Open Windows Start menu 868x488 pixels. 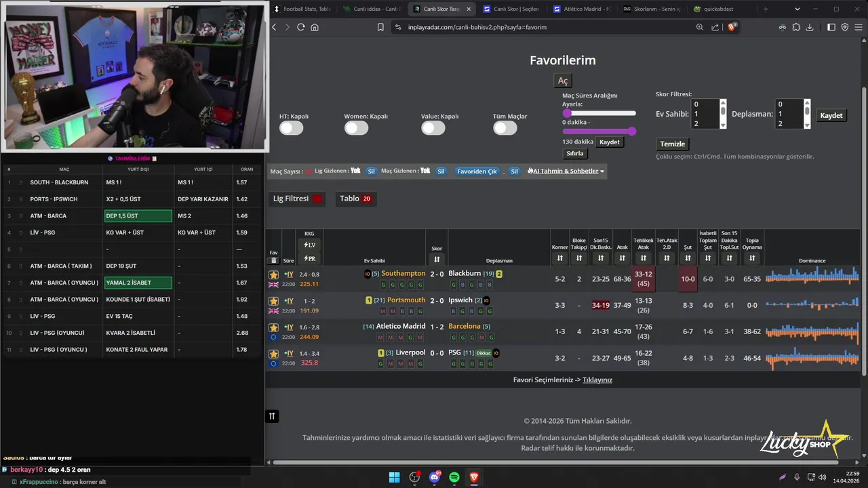click(394, 477)
